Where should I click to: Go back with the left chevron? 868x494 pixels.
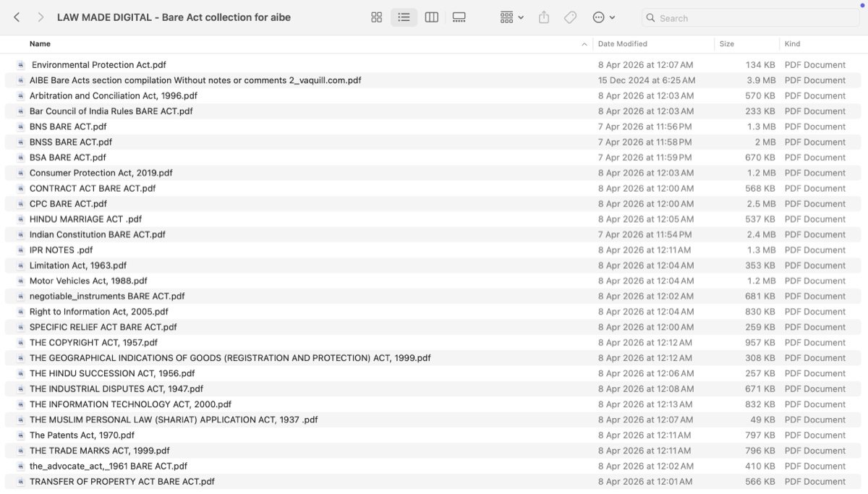point(17,17)
